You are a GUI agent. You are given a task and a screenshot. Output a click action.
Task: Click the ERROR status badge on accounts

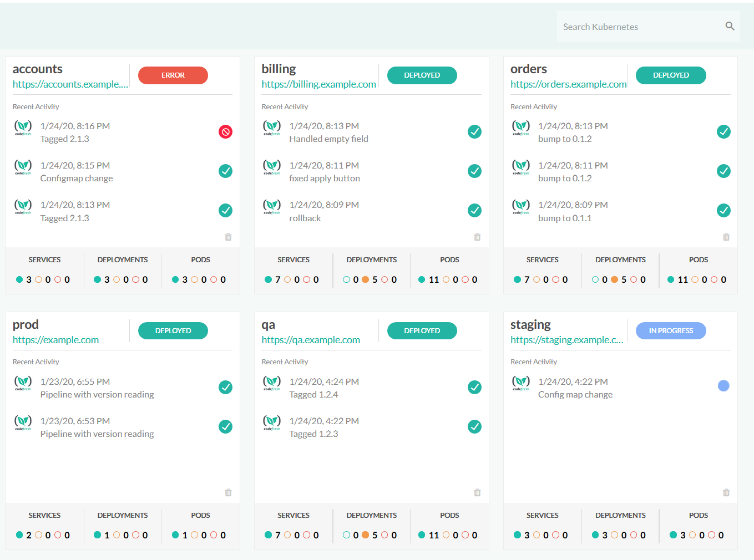[173, 75]
